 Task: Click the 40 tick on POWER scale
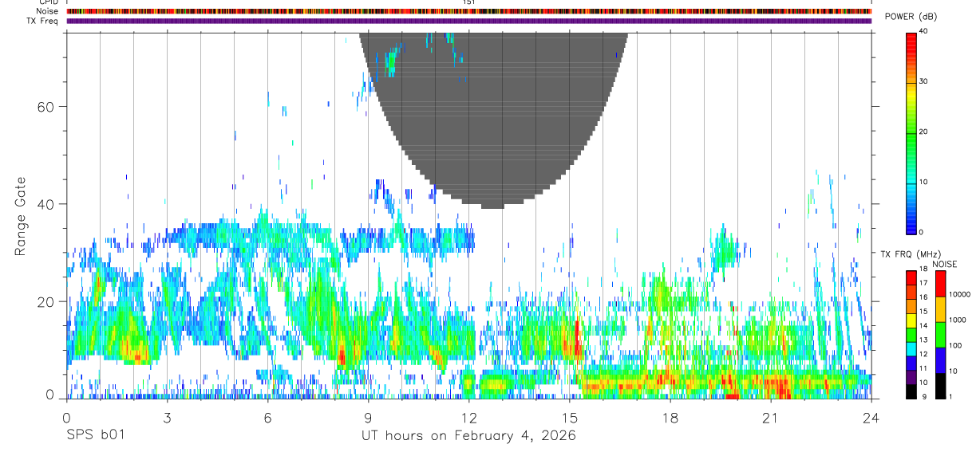(924, 31)
